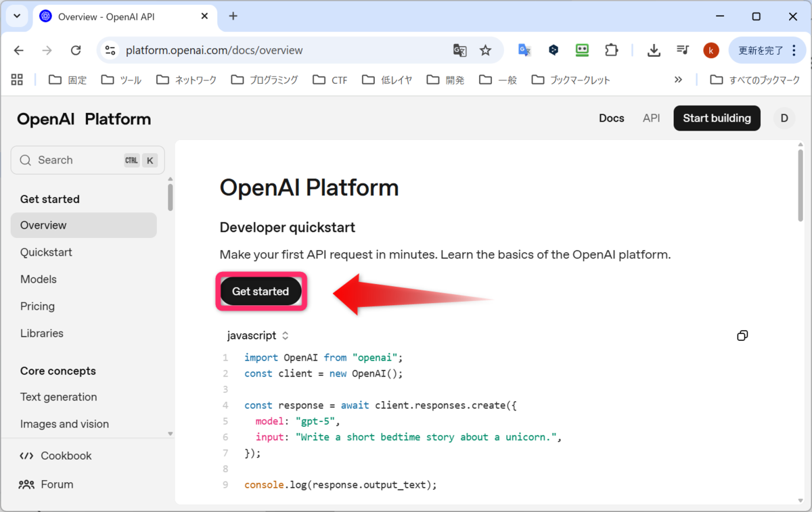Viewport: 812px width, 512px height.
Task: Open 一般 bookmark folder
Action: (x=498, y=80)
